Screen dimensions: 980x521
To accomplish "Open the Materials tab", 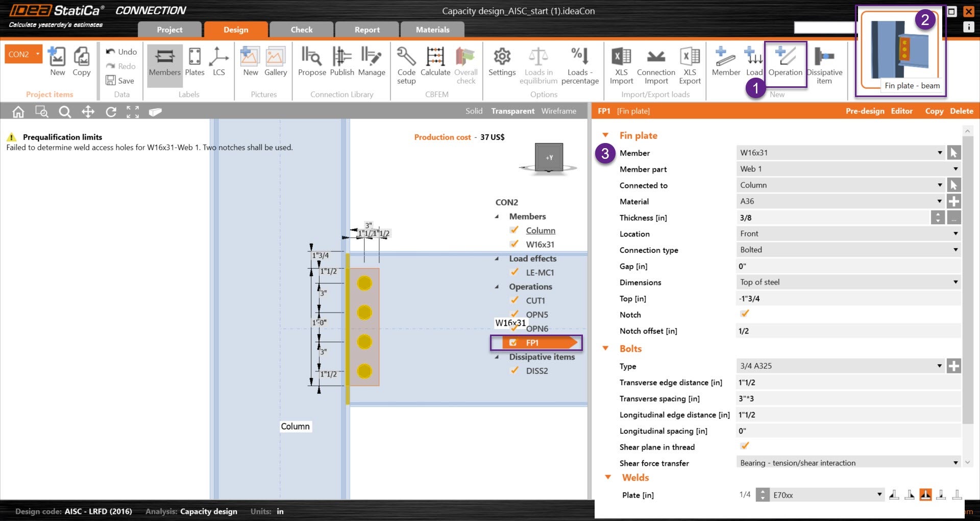I will point(432,29).
